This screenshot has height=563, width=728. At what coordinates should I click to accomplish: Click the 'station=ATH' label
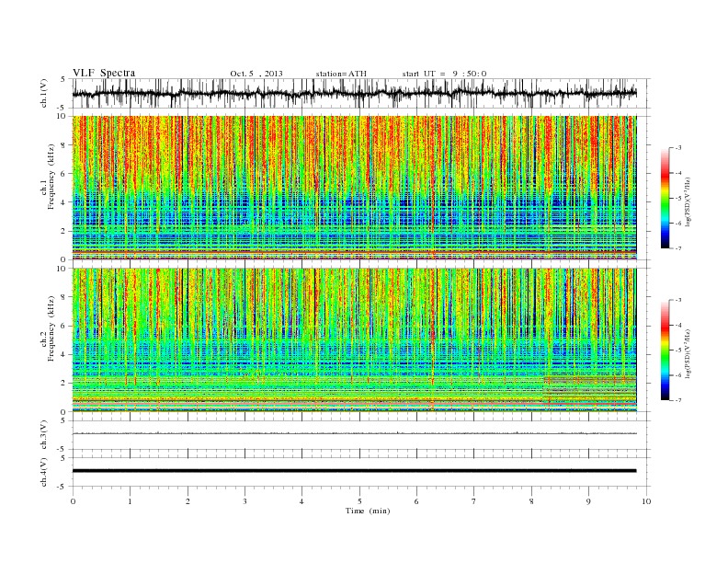[x=341, y=74]
